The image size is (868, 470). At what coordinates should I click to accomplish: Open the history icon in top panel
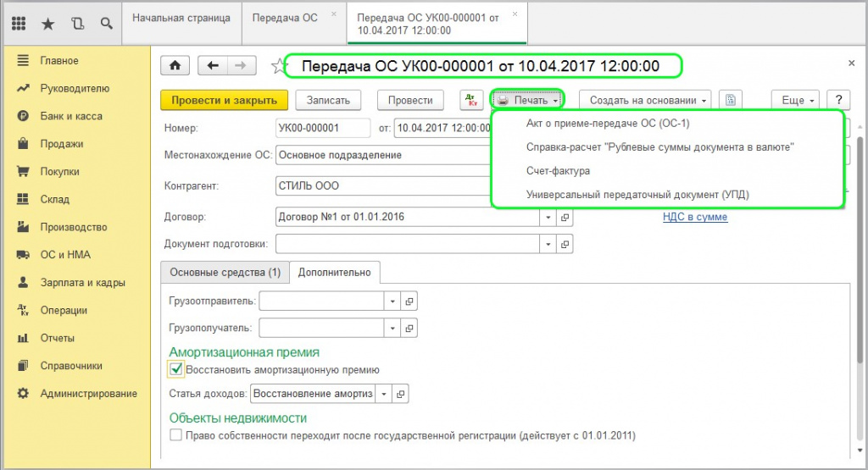pyautogui.click(x=78, y=24)
